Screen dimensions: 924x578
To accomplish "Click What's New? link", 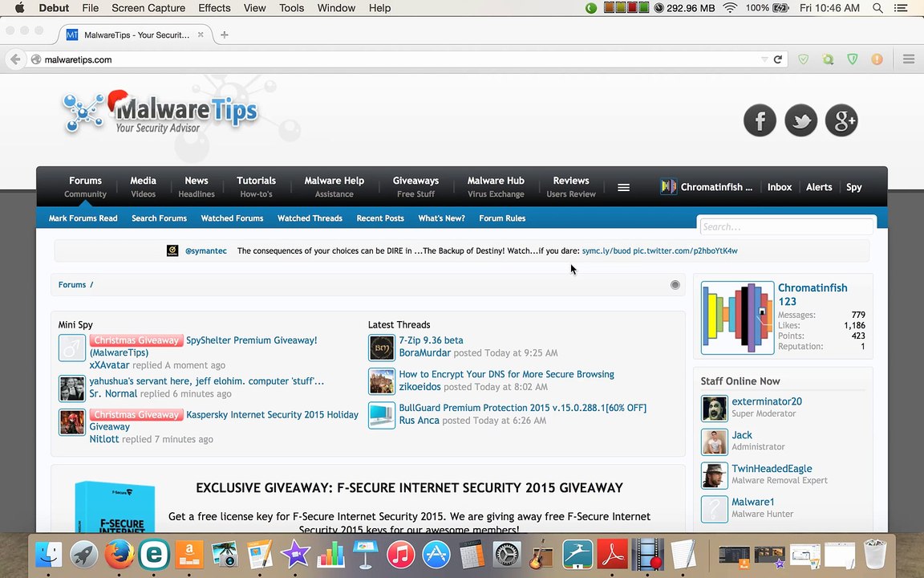I will [x=441, y=218].
